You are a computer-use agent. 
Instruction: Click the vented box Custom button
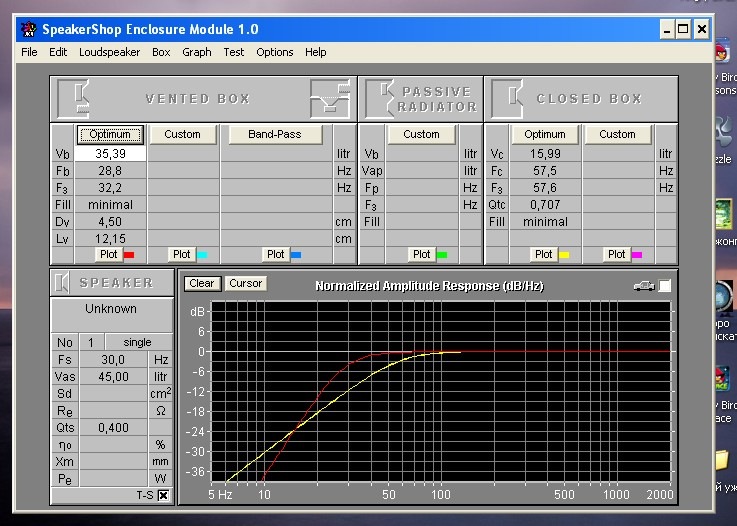[x=182, y=134]
